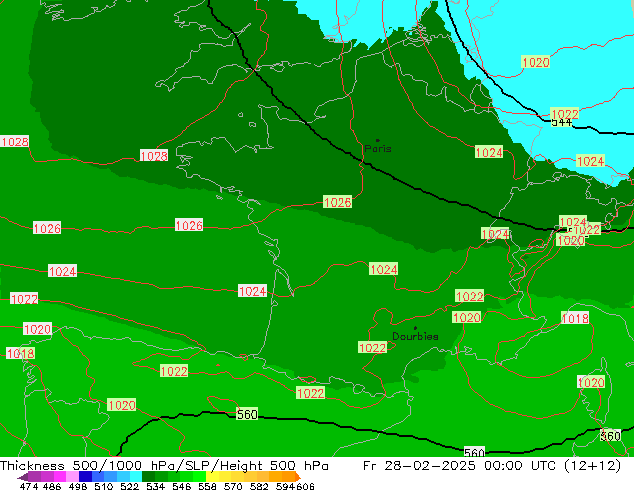Click the Paris city label

(378, 149)
